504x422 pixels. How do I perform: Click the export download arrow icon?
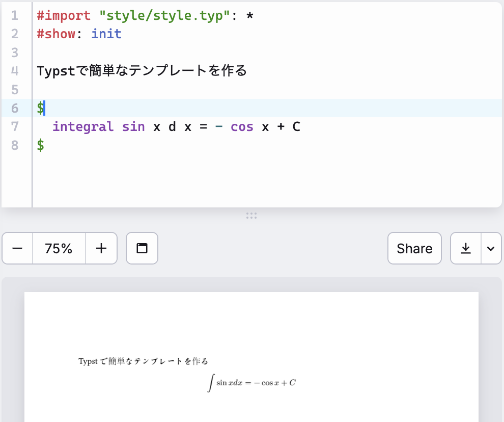(465, 248)
